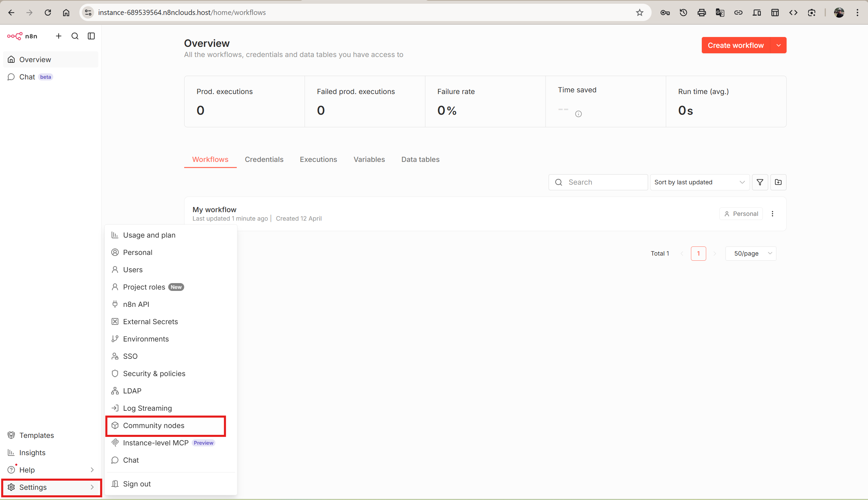Click the history clock extension icon

point(683,13)
